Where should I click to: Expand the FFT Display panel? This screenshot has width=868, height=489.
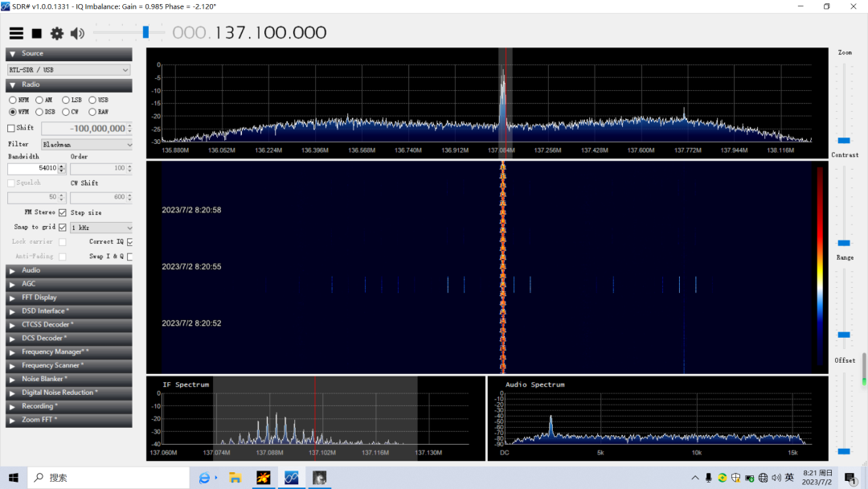pos(68,298)
